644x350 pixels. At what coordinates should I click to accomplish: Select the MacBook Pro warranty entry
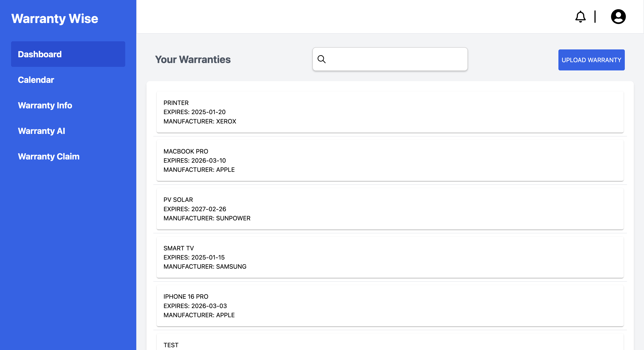[x=390, y=160]
